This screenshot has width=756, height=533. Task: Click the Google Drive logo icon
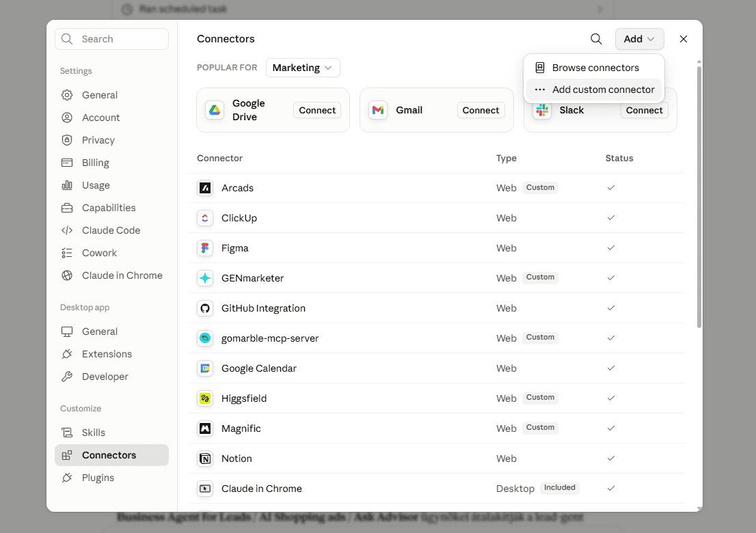click(x=215, y=111)
